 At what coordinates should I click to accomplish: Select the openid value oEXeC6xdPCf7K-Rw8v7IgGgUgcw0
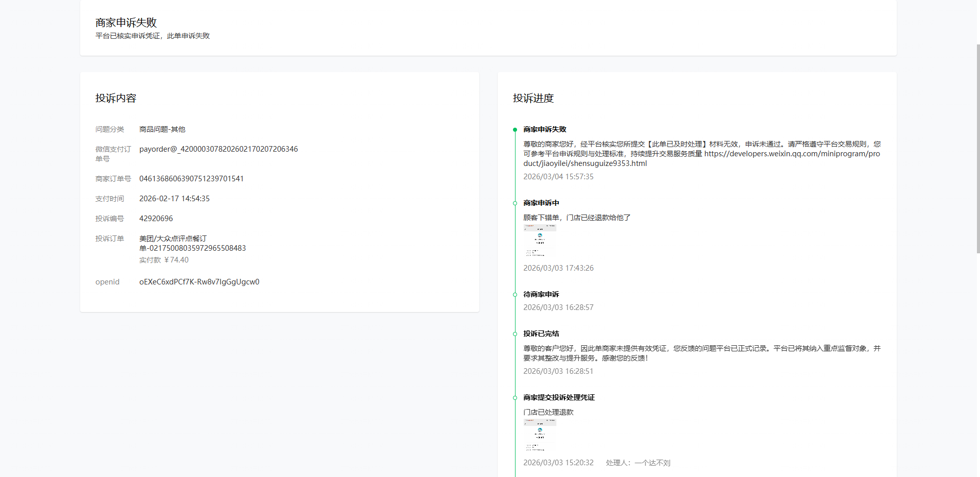[x=199, y=282]
